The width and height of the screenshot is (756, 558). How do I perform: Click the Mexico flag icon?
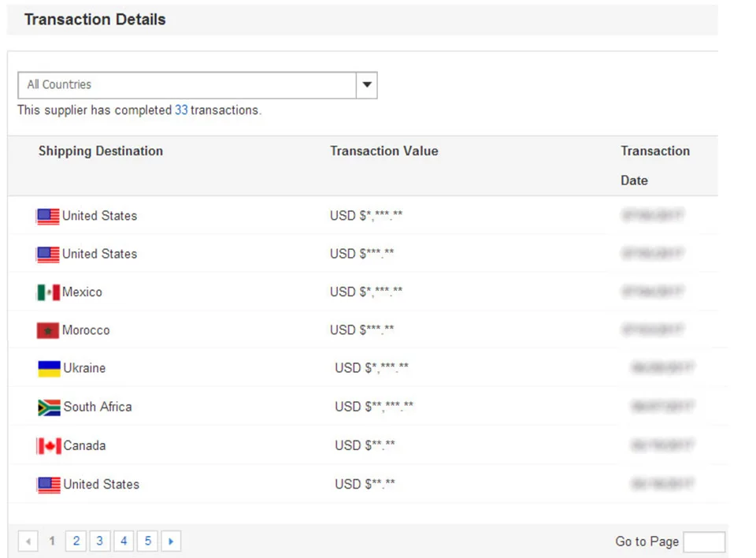(48, 292)
